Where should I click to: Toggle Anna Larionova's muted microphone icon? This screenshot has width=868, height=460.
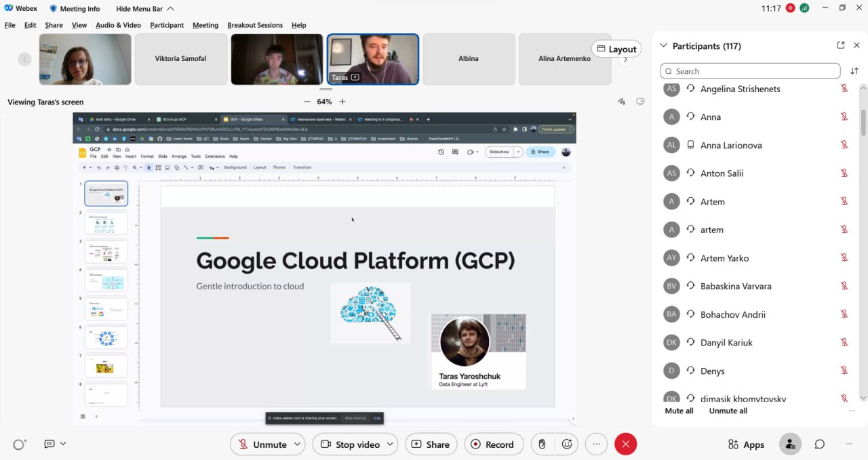point(844,145)
